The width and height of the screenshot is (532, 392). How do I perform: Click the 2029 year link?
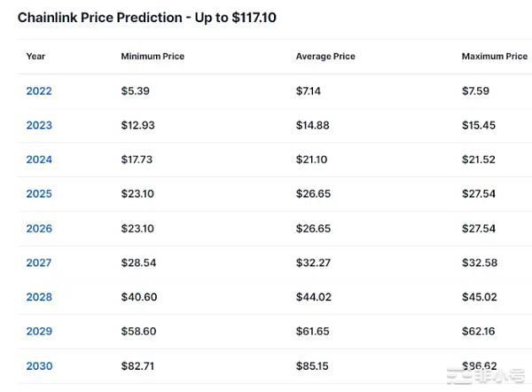[x=39, y=331]
